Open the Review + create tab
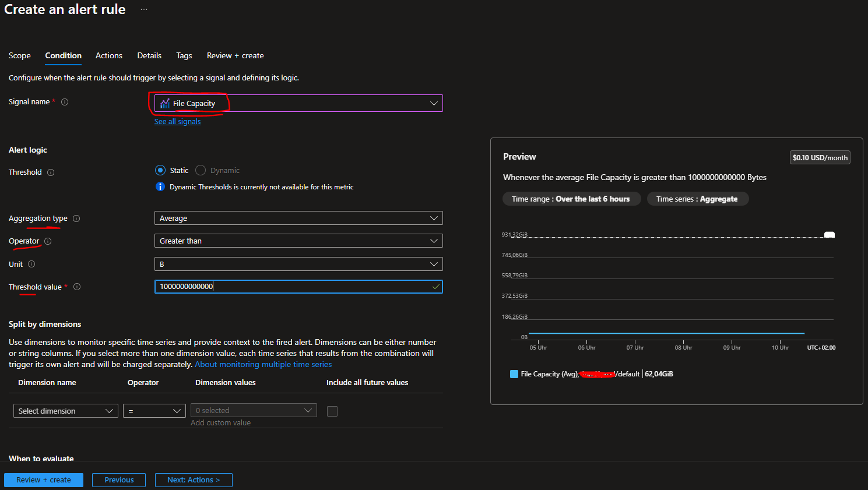The width and height of the screenshot is (868, 490). [x=236, y=55]
